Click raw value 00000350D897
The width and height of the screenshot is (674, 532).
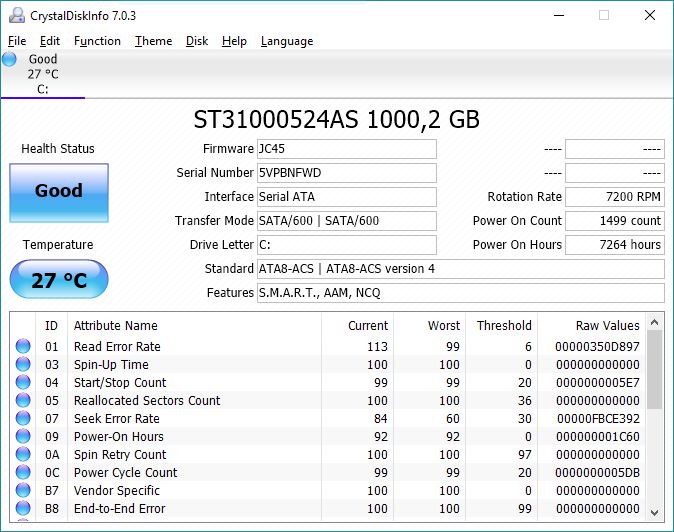[x=597, y=346]
